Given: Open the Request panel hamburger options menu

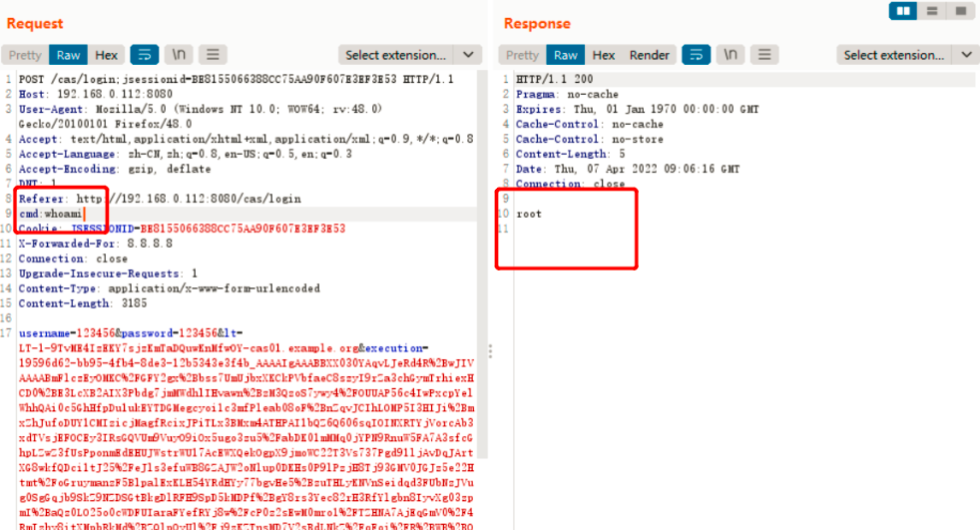Looking at the screenshot, I should pyautogui.click(x=213, y=55).
